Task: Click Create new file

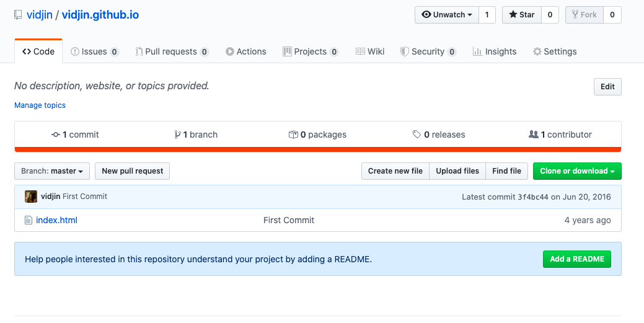Action: [395, 171]
